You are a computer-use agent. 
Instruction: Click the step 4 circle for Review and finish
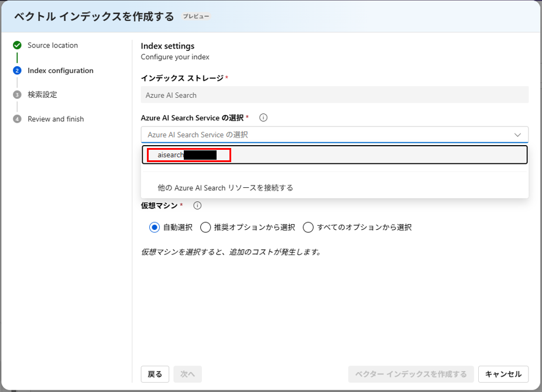point(18,119)
